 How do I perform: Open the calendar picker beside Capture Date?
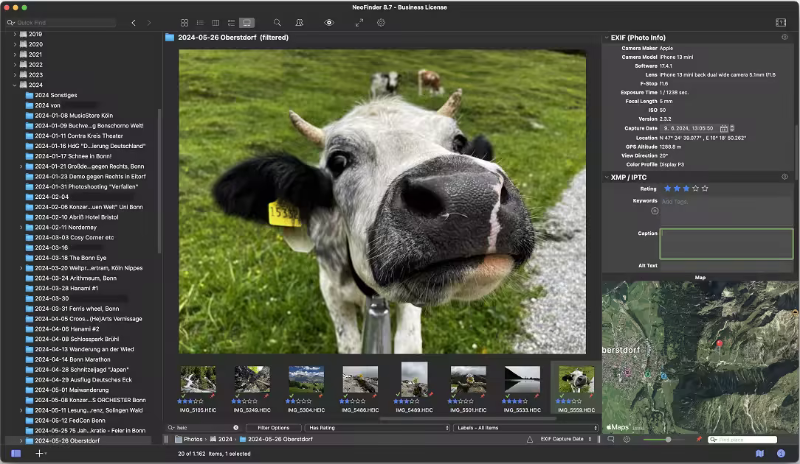(x=723, y=129)
